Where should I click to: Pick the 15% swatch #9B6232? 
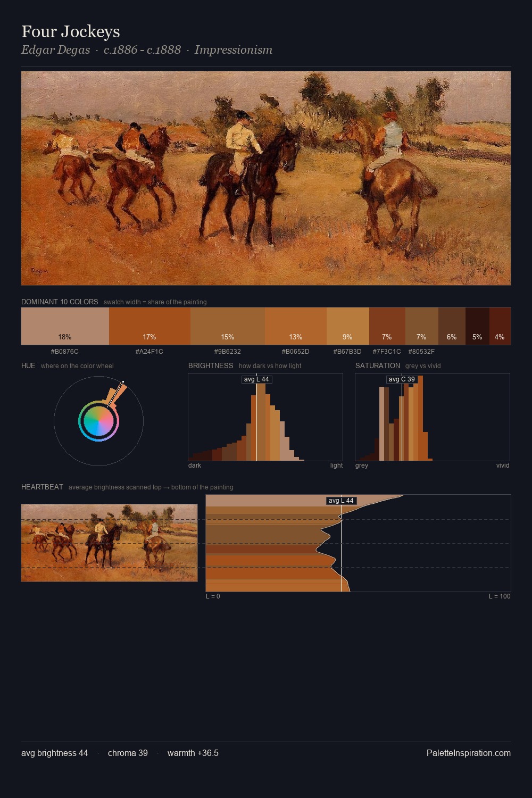point(228,326)
